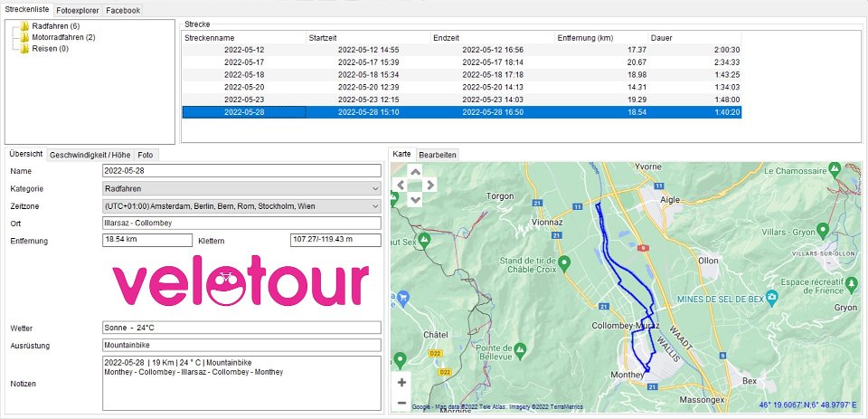Select the Radfahren (6) tree item
Viewport: 868px width, 419px height.
click(x=55, y=26)
